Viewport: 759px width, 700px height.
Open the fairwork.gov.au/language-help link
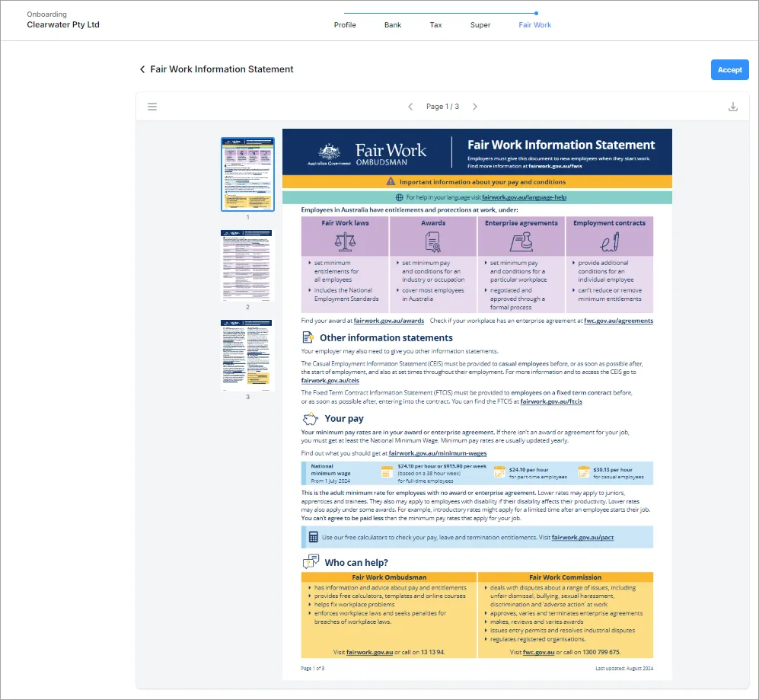[x=524, y=197]
